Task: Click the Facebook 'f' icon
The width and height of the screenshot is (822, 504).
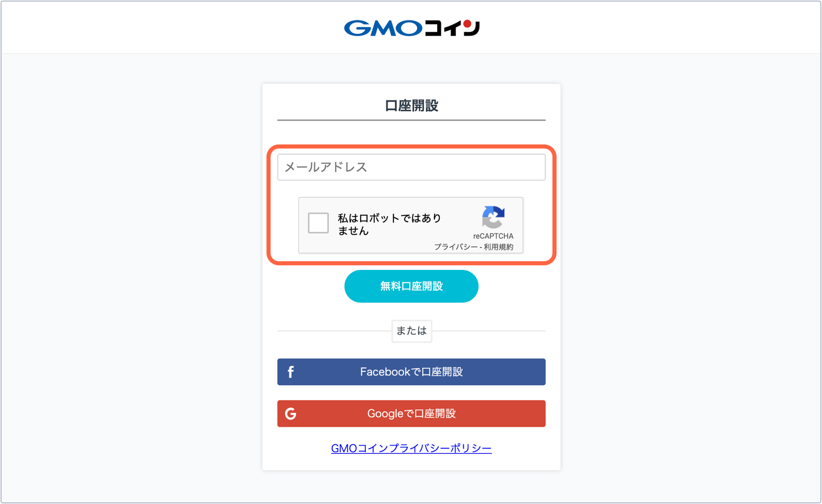Action: 291,372
